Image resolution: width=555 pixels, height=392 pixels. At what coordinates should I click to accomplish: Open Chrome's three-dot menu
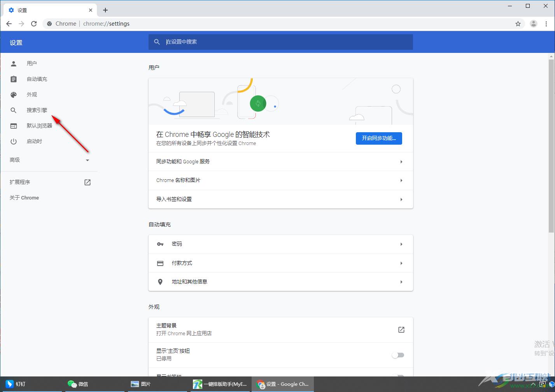click(x=546, y=24)
